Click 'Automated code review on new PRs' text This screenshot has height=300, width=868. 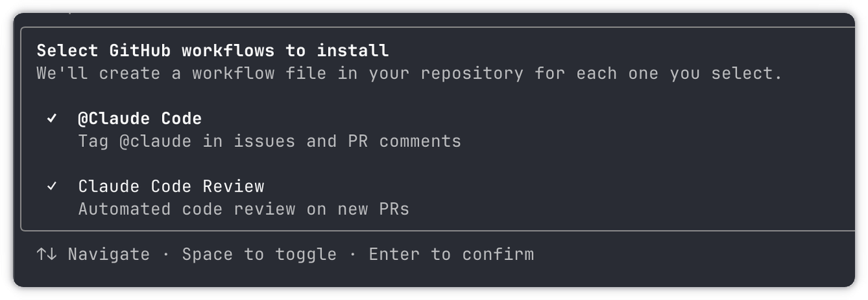(x=243, y=209)
